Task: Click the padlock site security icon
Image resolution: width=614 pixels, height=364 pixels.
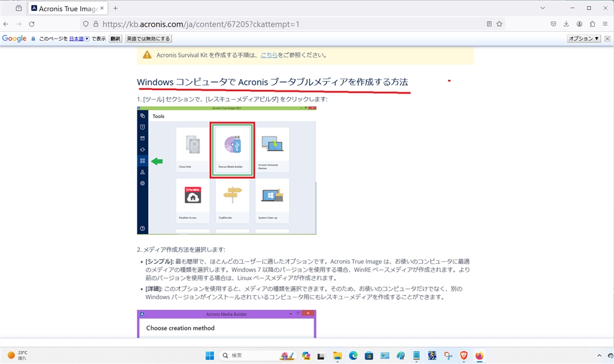Action: [95, 24]
